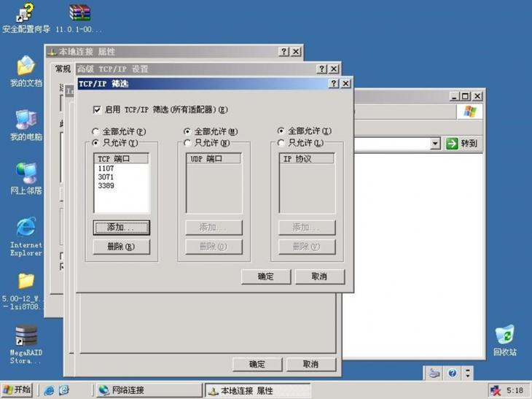
Task: Select 只允许 for IP protocols
Action: (281, 143)
